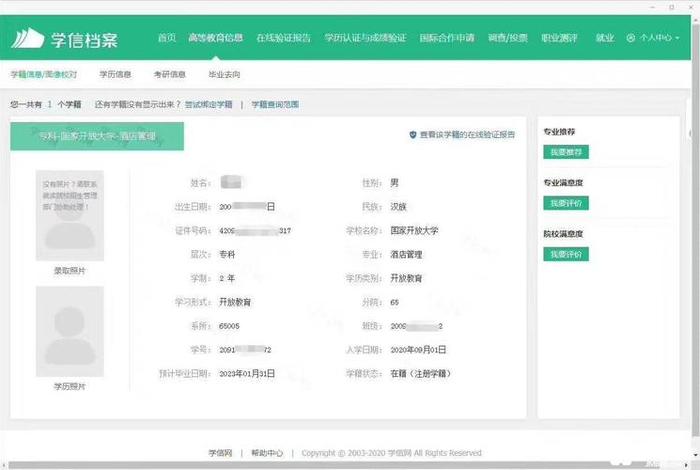Switch to the 学历信息 tab
Viewport: 700px width, 470px height.
coord(115,74)
